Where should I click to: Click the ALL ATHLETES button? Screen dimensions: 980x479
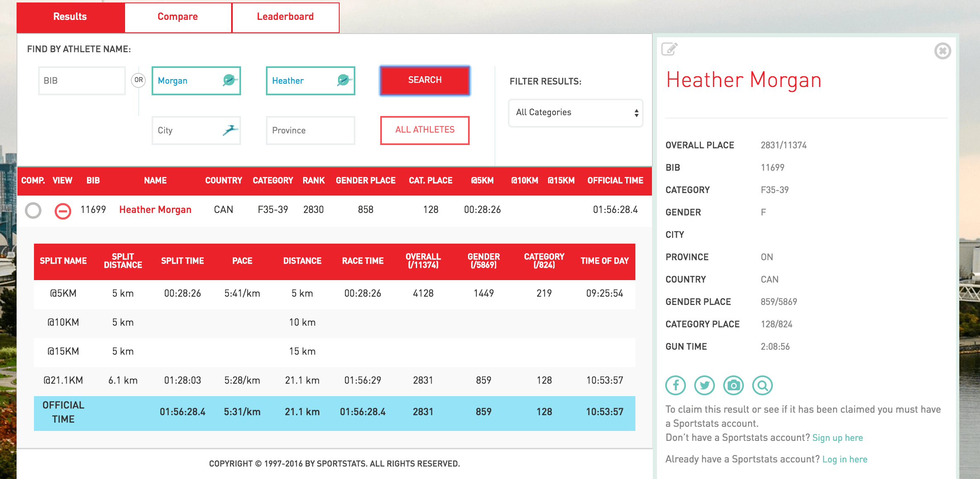coord(425,130)
